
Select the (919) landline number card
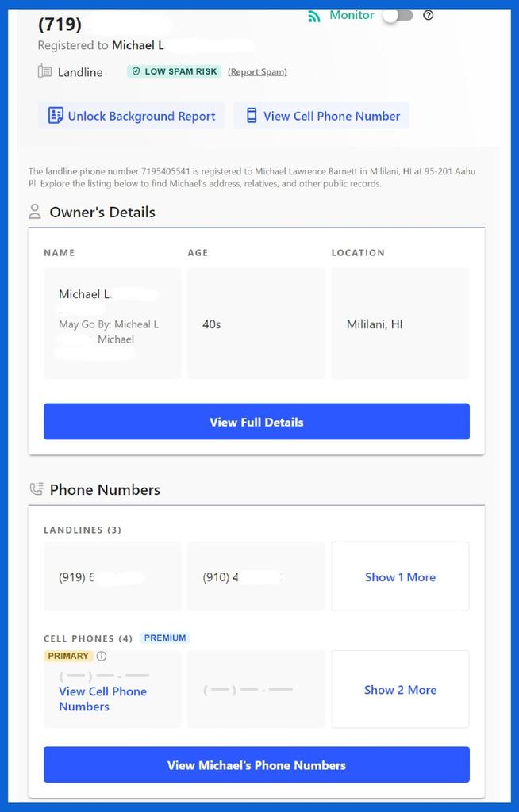click(113, 577)
